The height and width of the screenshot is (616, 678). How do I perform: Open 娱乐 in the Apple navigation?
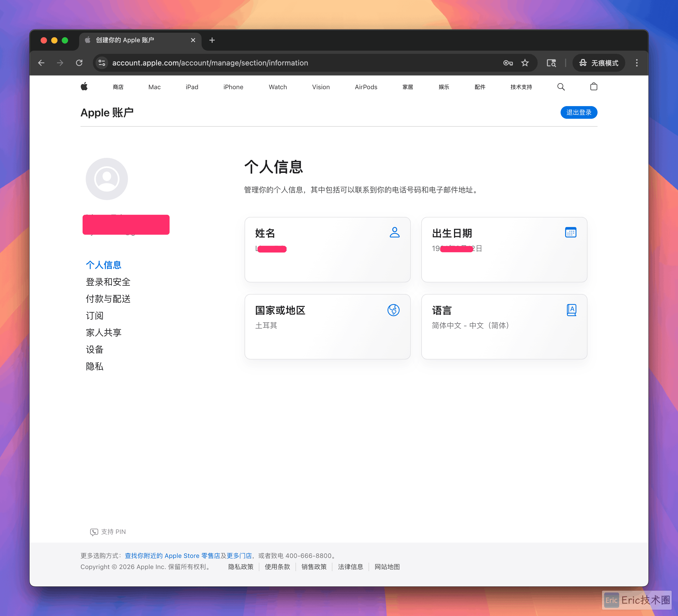(x=444, y=87)
